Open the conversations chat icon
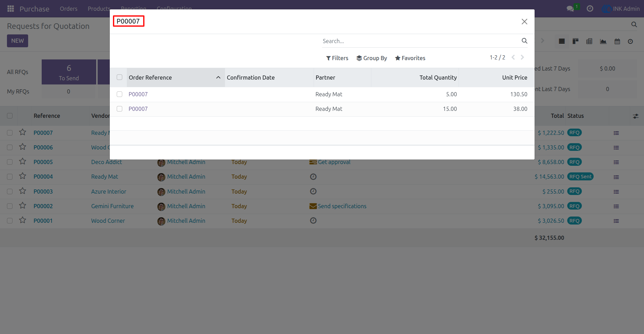The image size is (644, 334). point(570,9)
